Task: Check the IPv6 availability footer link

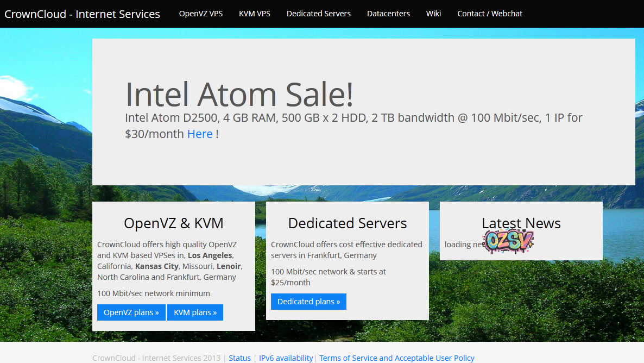Action: (286, 358)
